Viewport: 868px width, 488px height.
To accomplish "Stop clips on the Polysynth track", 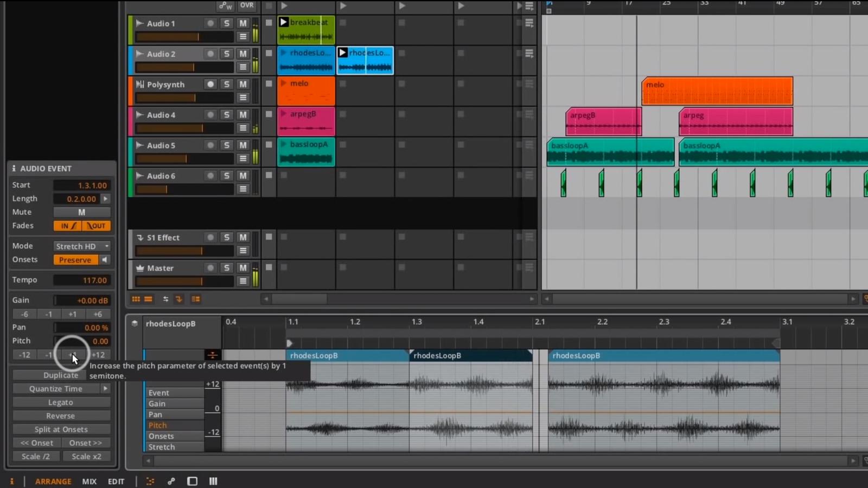I will (269, 84).
